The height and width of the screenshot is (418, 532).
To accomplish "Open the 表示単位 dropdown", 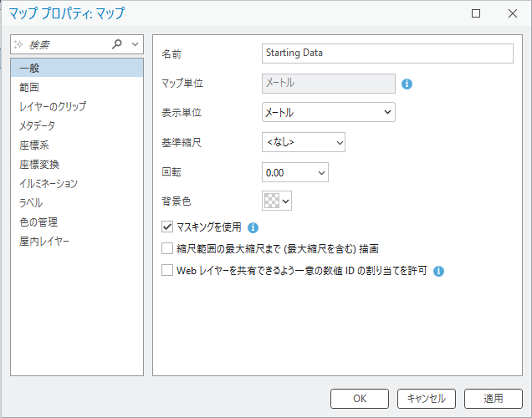I will tap(329, 112).
